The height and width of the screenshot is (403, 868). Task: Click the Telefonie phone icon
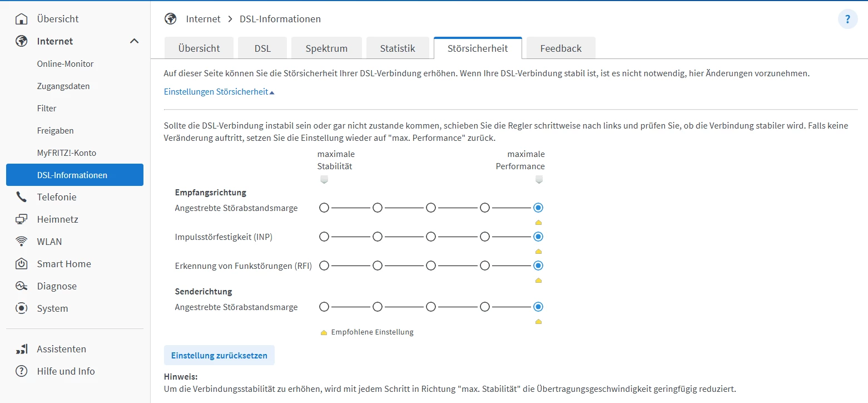[x=22, y=197]
